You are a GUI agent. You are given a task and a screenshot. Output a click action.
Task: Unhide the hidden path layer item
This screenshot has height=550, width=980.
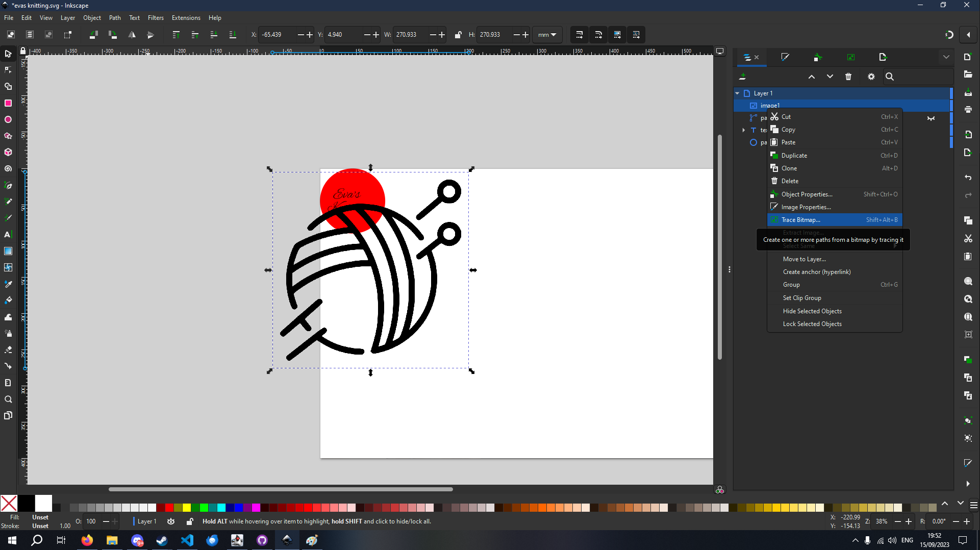point(931,118)
